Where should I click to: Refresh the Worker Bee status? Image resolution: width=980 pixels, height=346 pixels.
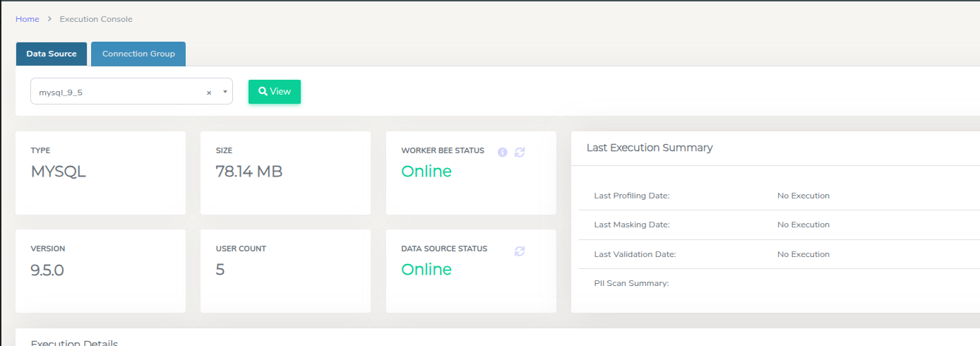[520, 152]
